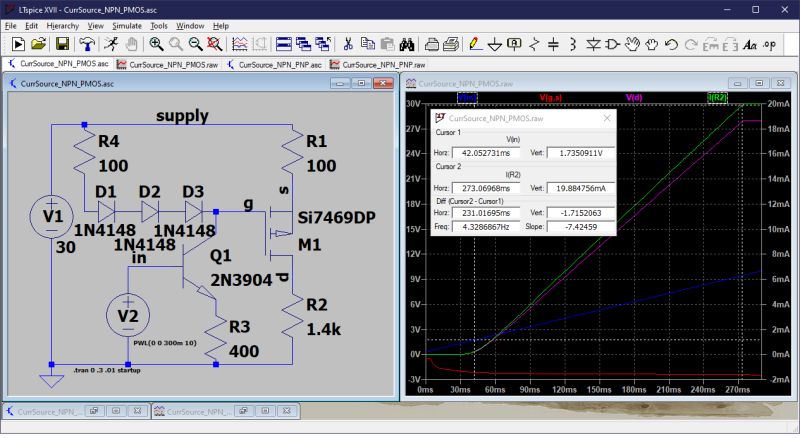Click the V(g,s) trace label
Viewport: 800px width, 438px height.
[x=551, y=98]
